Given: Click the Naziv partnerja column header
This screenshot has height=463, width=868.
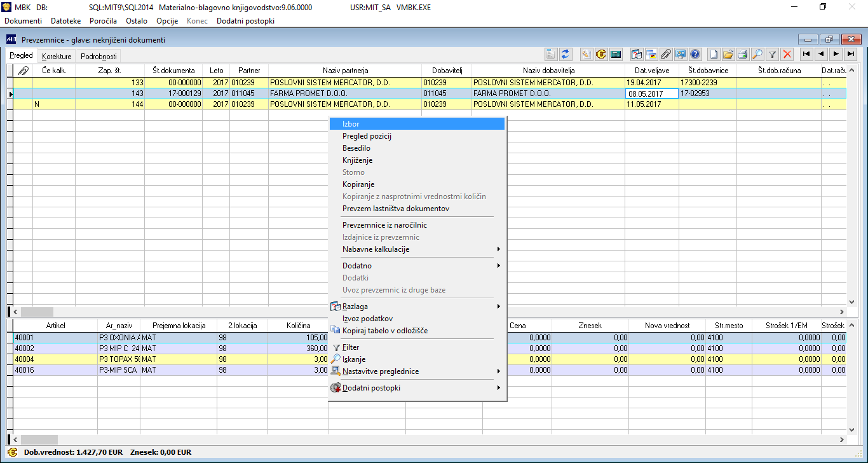Looking at the screenshot, I should (345, 71).
